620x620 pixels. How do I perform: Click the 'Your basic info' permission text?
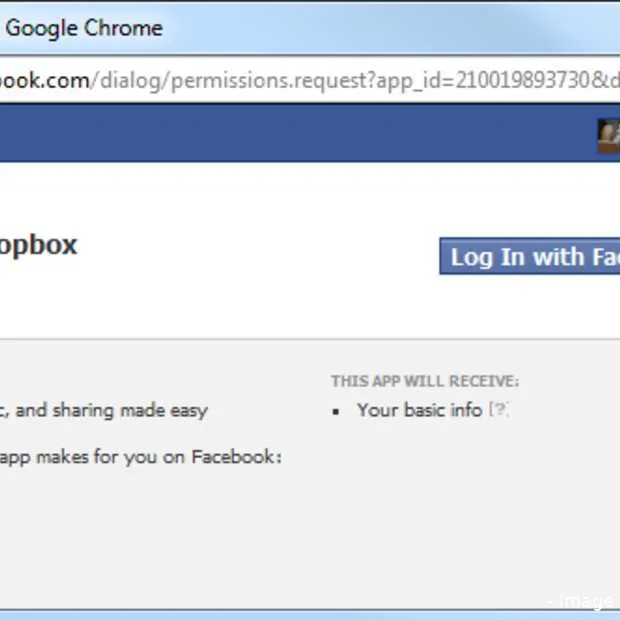(x=420, y=410)
